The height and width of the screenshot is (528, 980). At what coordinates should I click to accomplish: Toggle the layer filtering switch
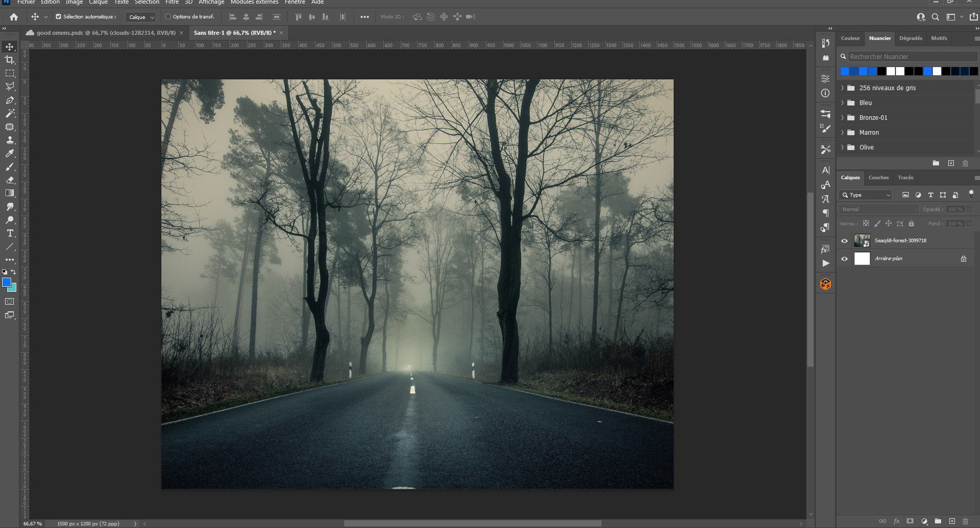point(971,194)
